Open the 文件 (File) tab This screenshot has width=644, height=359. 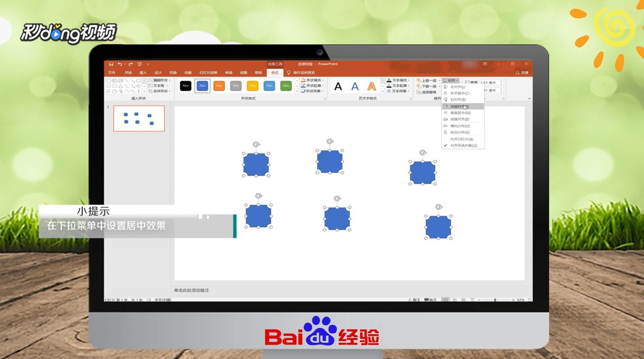coord(112,73)
